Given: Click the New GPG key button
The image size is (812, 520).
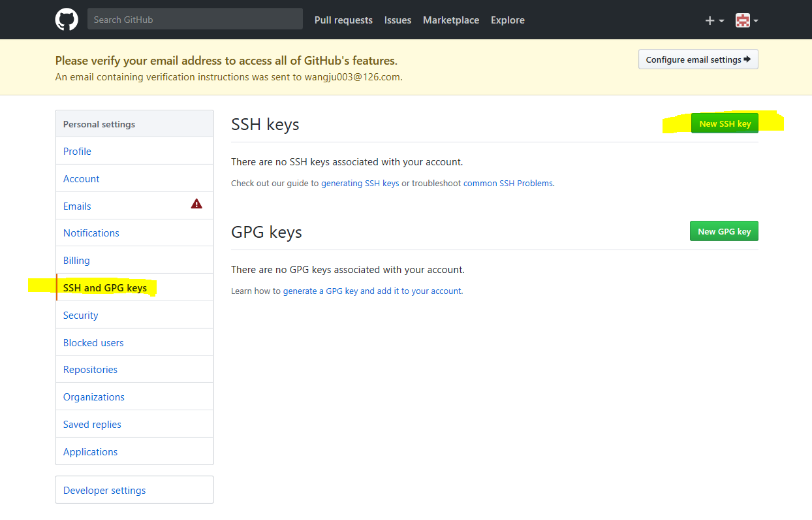Looking at the screenshot, I should tap(724, 231).
